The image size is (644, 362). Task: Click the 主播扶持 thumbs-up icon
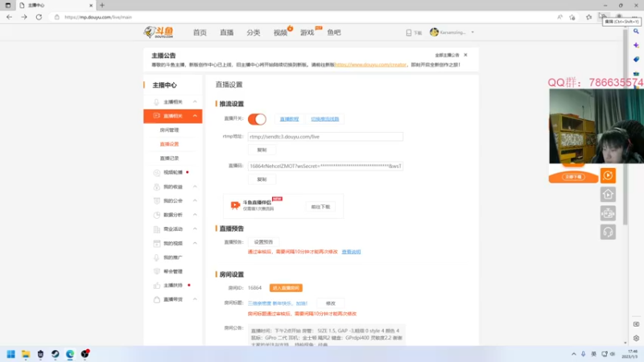156,286
